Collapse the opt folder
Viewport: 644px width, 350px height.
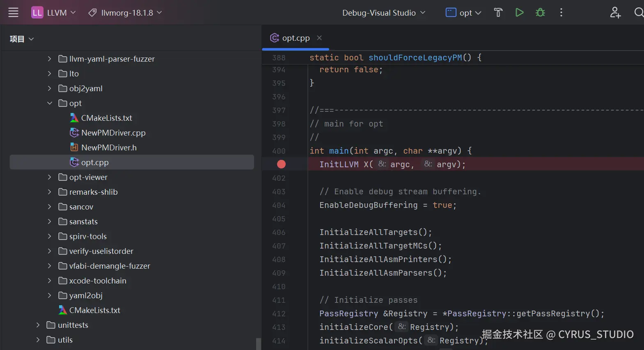click(x=50, y=103)
